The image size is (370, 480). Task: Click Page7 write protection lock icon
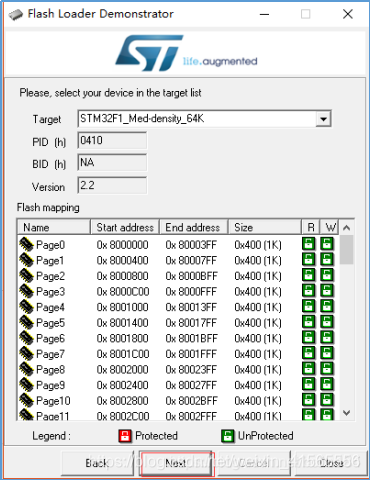(x=327, y=353)
